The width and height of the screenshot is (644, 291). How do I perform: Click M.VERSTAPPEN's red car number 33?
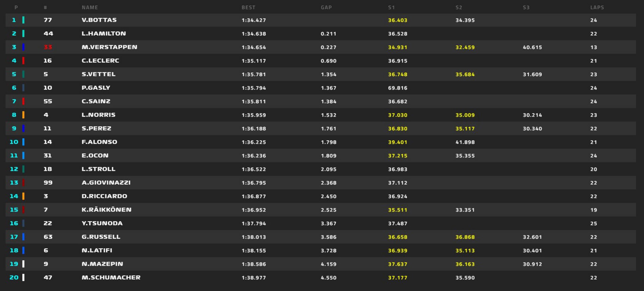point(48,47)
